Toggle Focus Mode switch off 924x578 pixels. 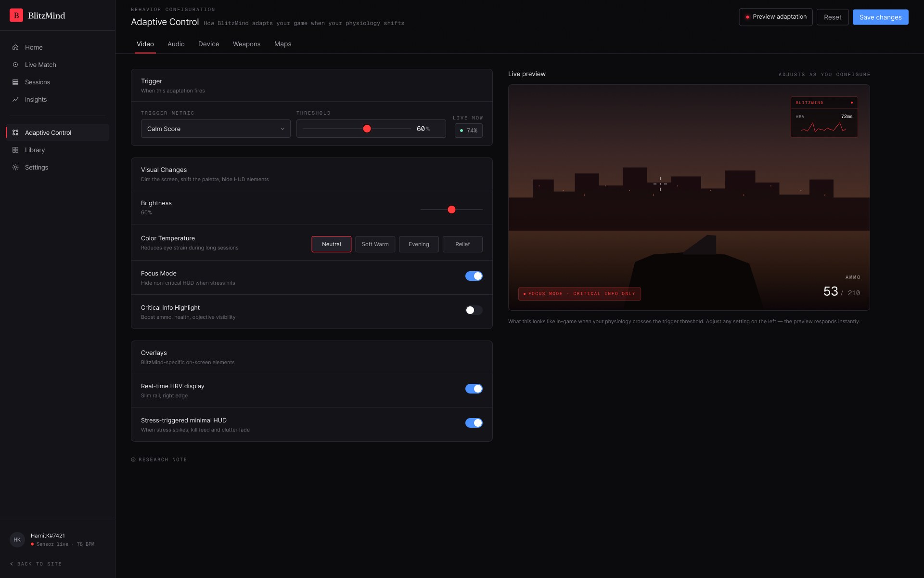[x=474, y=276]
